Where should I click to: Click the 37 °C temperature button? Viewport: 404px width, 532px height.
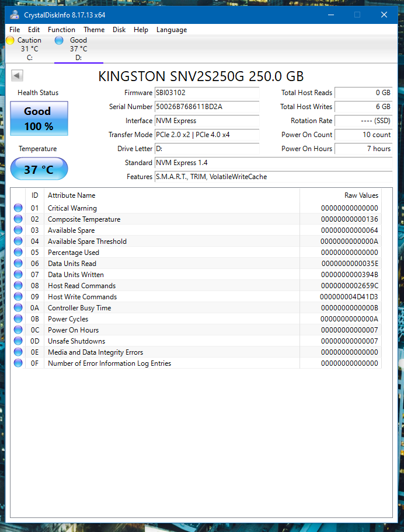point(39,169)
